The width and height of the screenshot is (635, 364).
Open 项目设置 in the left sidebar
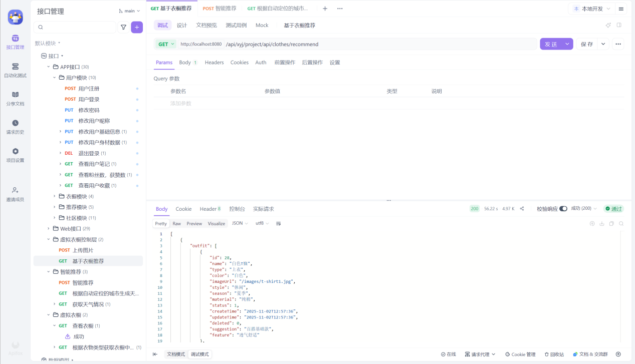[15, 155]
